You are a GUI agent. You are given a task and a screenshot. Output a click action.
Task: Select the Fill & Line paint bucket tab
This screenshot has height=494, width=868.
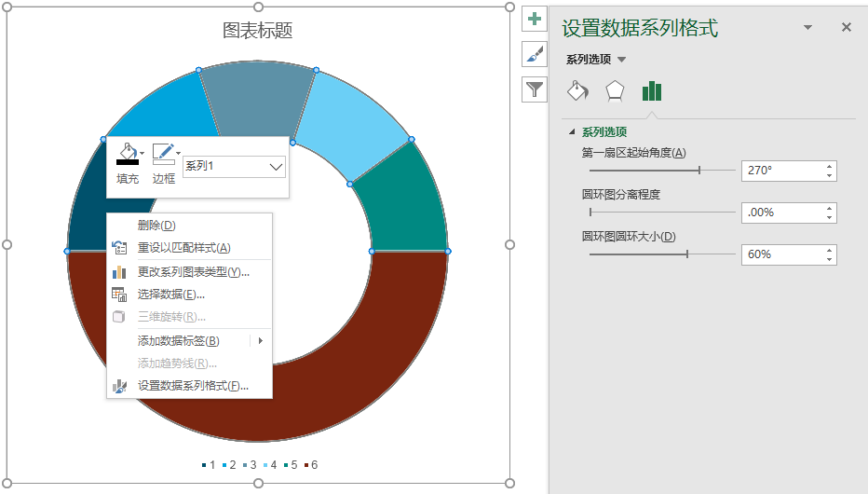pyautogui.click(x=578, y=90)
